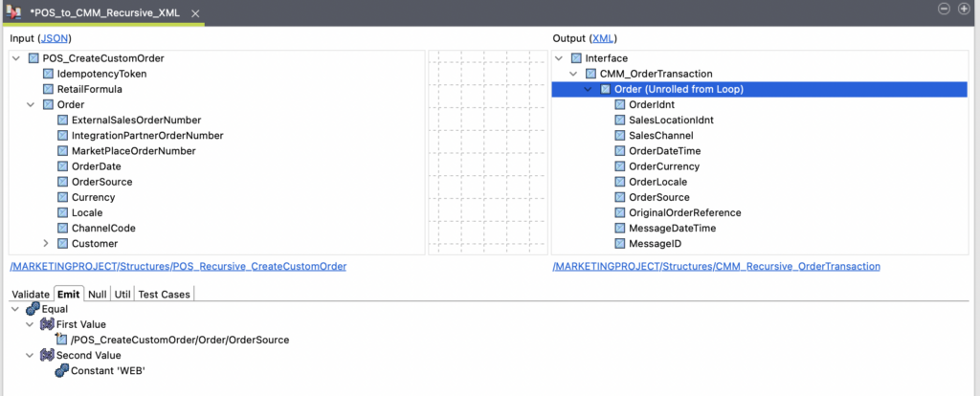Select ExternalSalesOrderNumber in the input tree

point(136,121)
